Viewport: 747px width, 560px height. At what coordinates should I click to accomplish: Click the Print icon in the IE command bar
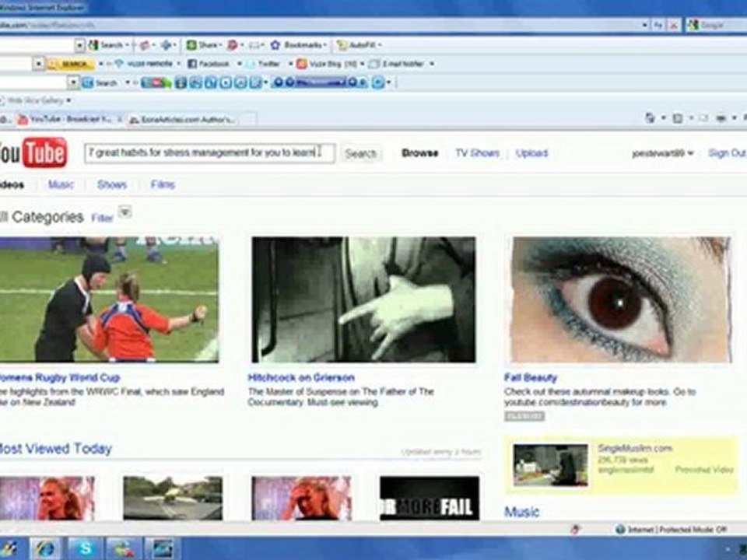[x=721, y=117]
